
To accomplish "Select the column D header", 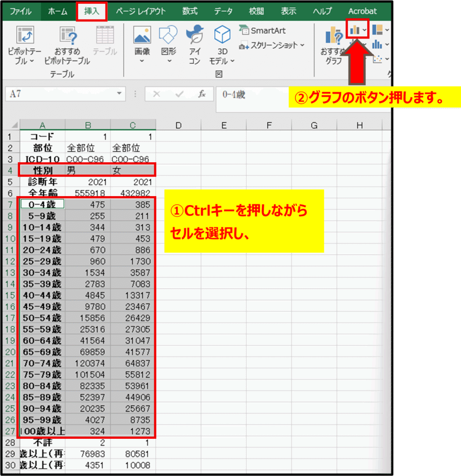I will click(x=178, y=125).
